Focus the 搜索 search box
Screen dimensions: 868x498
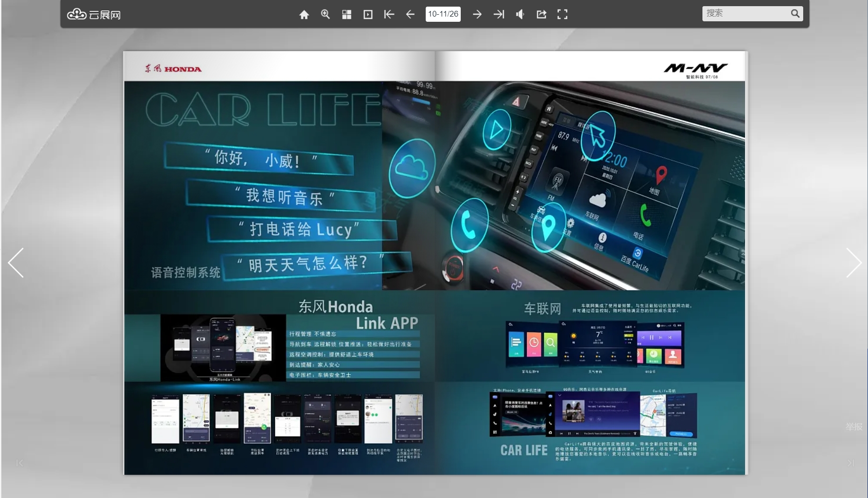point(746,13)
